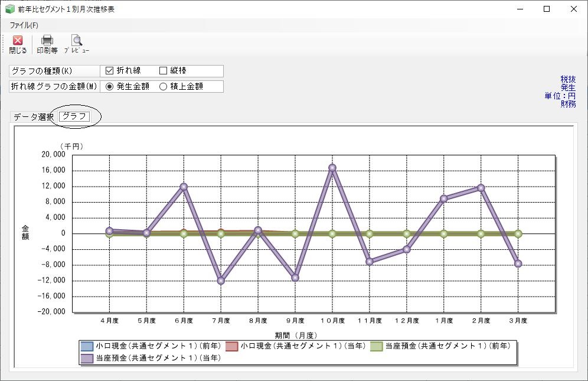Click the 6月度 purple data point
The image size is (588, 381).
[184, 187]
